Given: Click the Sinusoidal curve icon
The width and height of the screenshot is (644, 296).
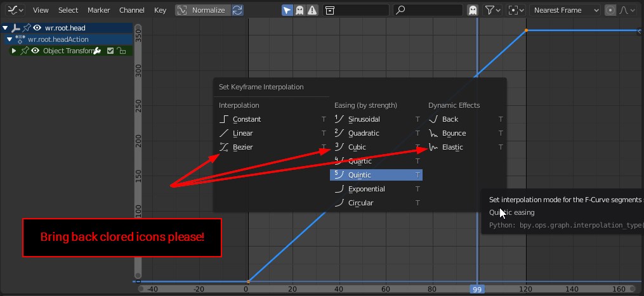Looking at the screenshot, I should (x=339, y=119).
